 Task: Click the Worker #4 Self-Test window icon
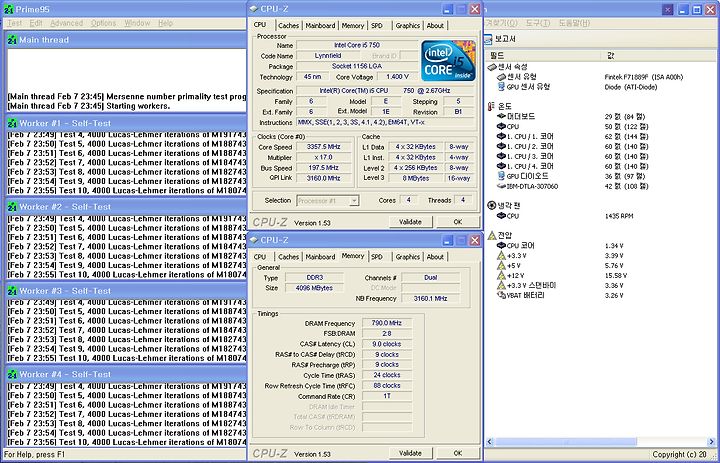pyautogui.click(x=12, y=375)
